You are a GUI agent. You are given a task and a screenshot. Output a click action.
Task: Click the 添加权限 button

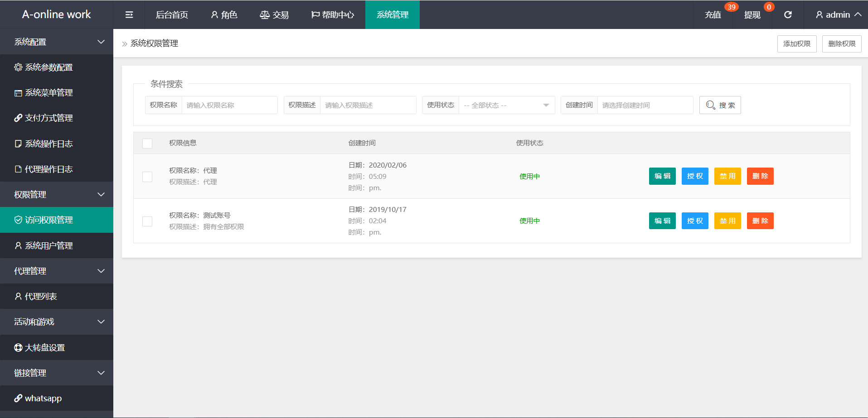click(x=796, y=44)
